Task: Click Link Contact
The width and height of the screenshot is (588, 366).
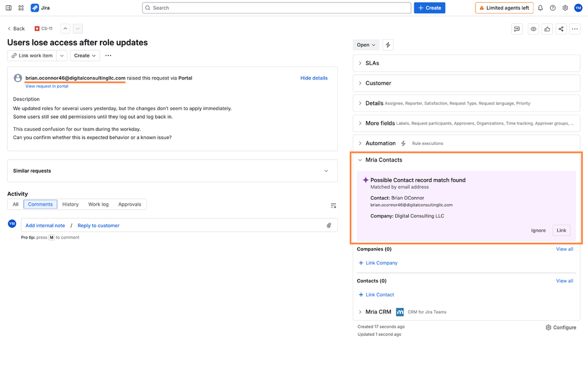Action: pyautogui.click(x=377, y=295)
